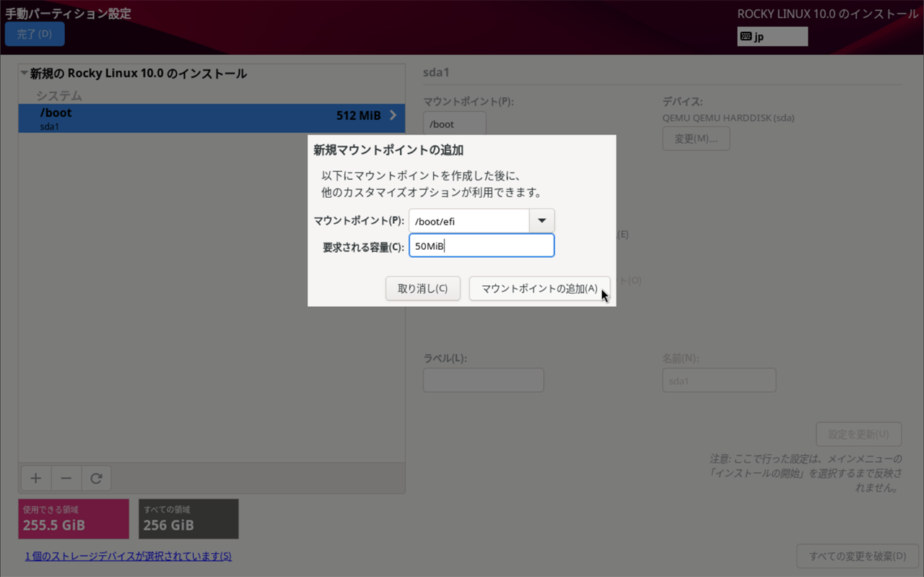Click the keyboard glyph inside the layout selector

[748, 35]
